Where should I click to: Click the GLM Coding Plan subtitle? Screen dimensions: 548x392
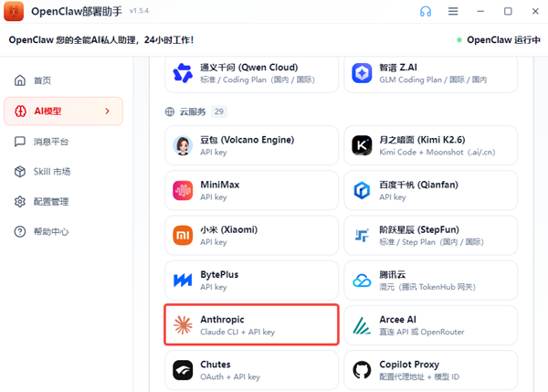coord(433,79)
